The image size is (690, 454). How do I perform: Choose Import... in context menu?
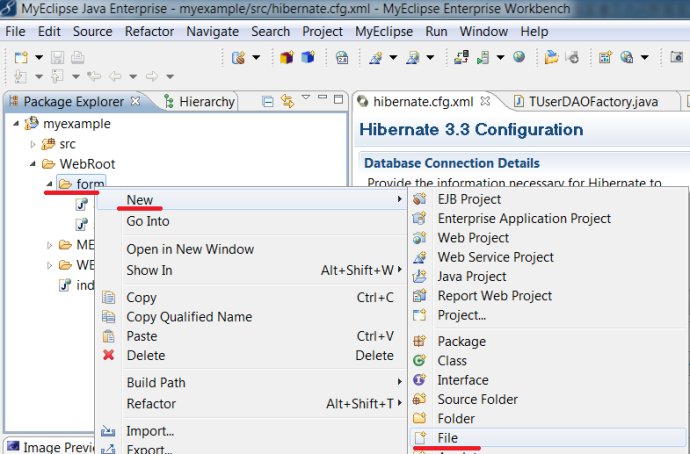coord(252,431)
